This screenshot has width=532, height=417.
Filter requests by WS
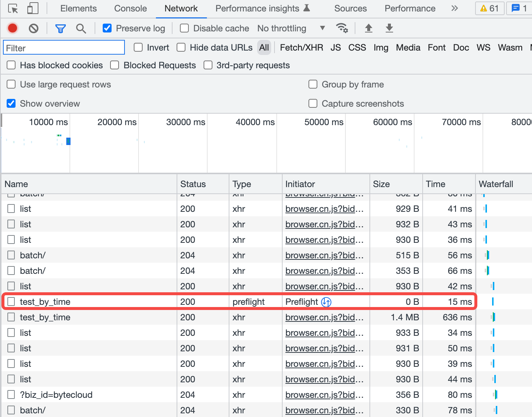484,48
